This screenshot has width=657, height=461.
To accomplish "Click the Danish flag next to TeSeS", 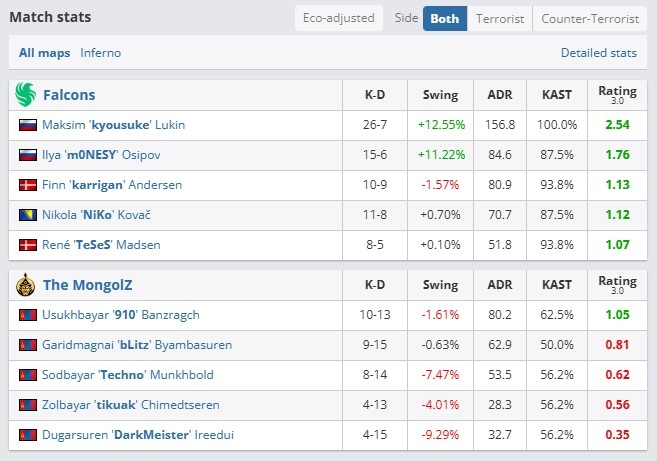I will click(x=28, y=245).
